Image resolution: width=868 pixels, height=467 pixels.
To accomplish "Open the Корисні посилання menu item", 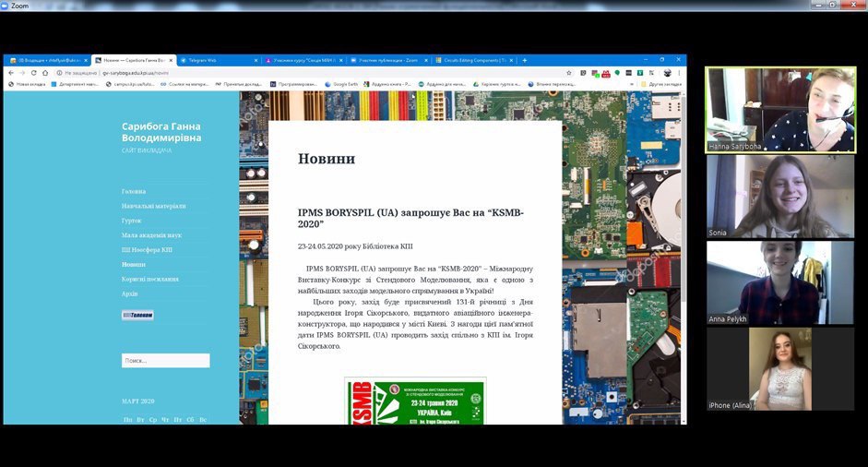I will (150, 280).
